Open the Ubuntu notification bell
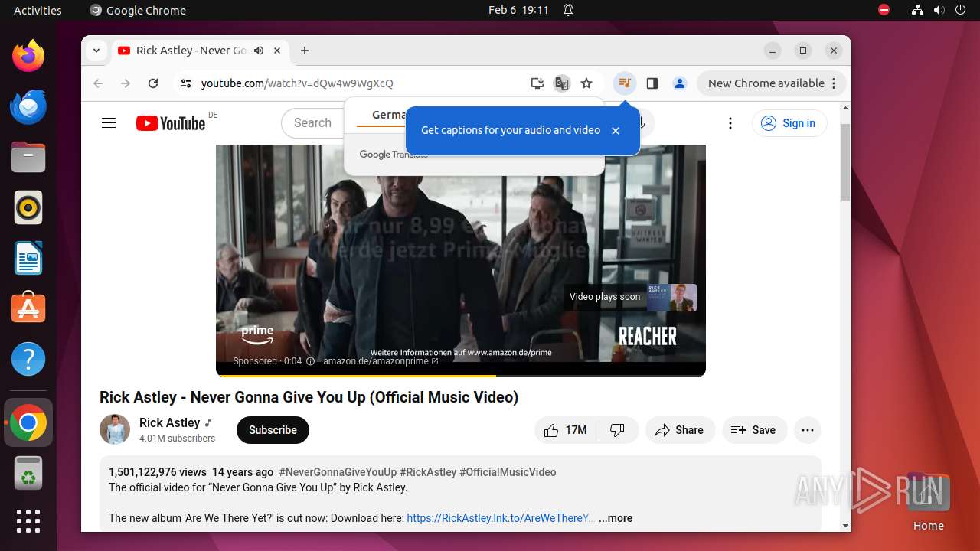980x551 pixels. click(x=568, y=10)
